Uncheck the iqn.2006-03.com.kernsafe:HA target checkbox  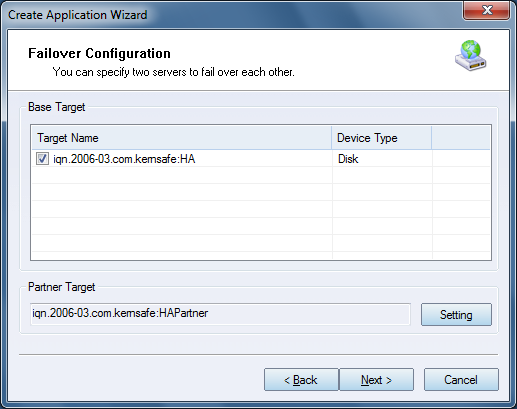coord(42,159)
